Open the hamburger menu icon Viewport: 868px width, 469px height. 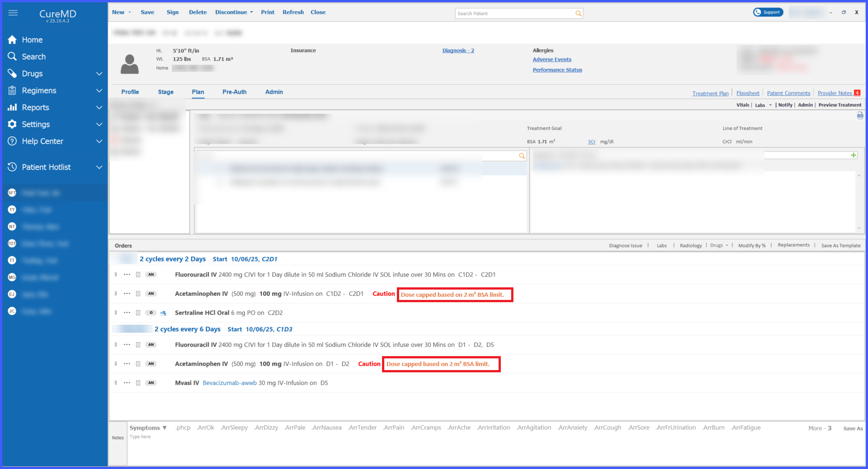[x=13, y=13]
